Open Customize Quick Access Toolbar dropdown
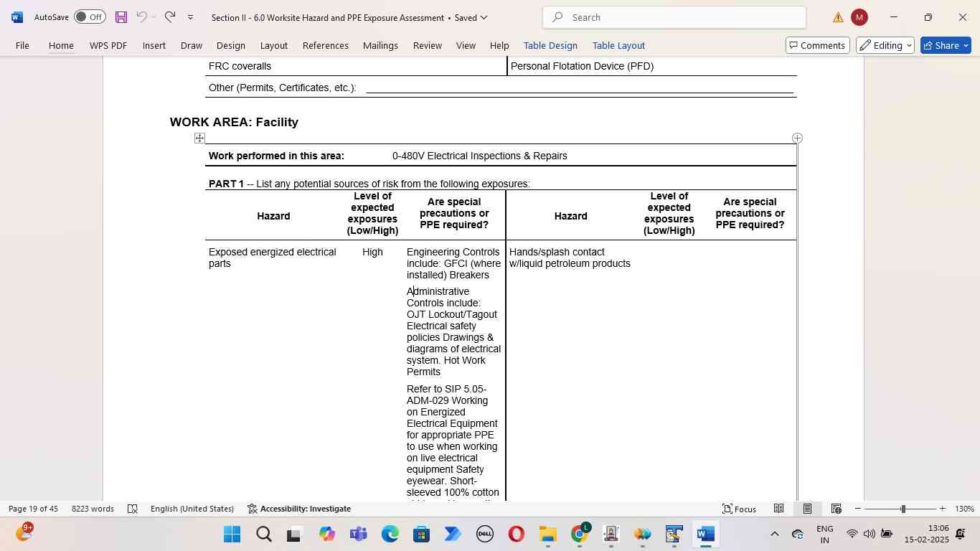 (x=190, y=17)
